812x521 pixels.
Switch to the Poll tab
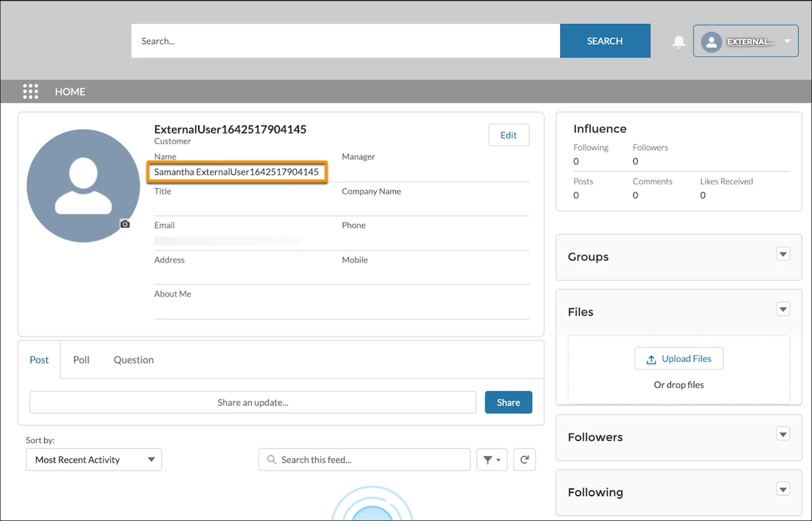tap(81, 360)
